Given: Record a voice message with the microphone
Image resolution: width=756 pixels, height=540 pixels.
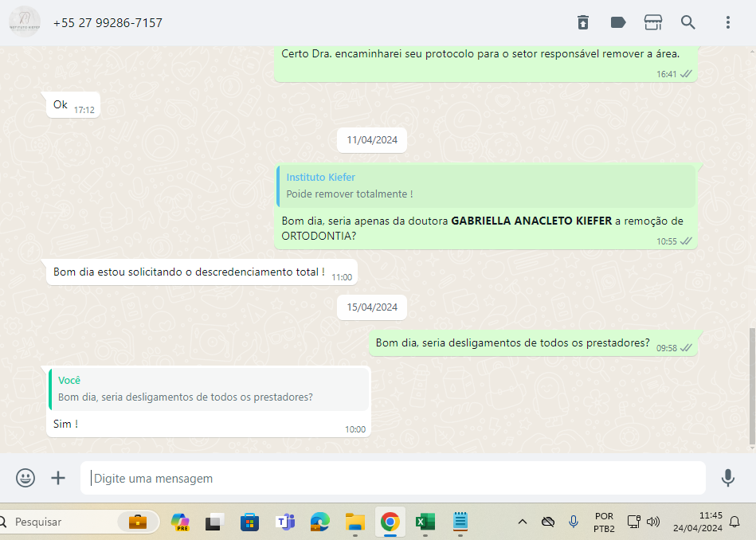Looking at the screenshot, I should 727,478.
